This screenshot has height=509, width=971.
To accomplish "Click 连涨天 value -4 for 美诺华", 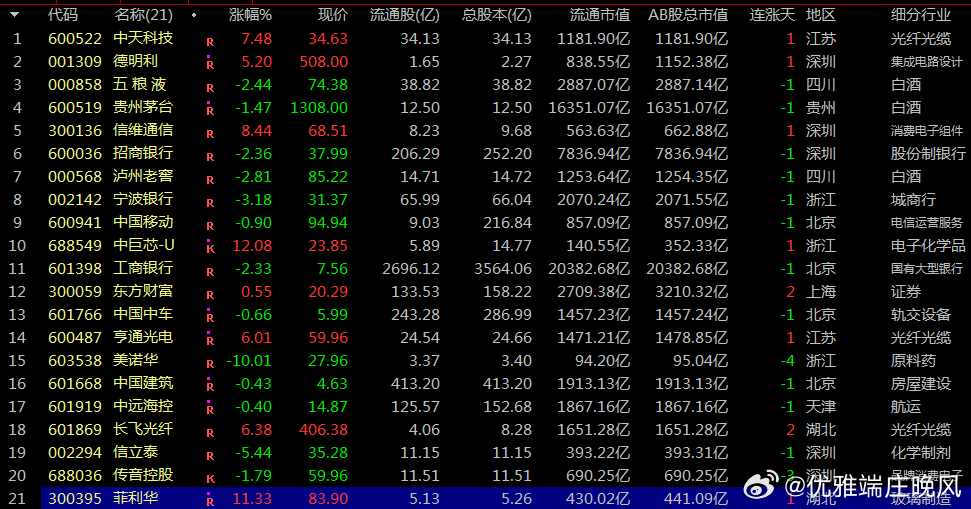I will point(787,360).
